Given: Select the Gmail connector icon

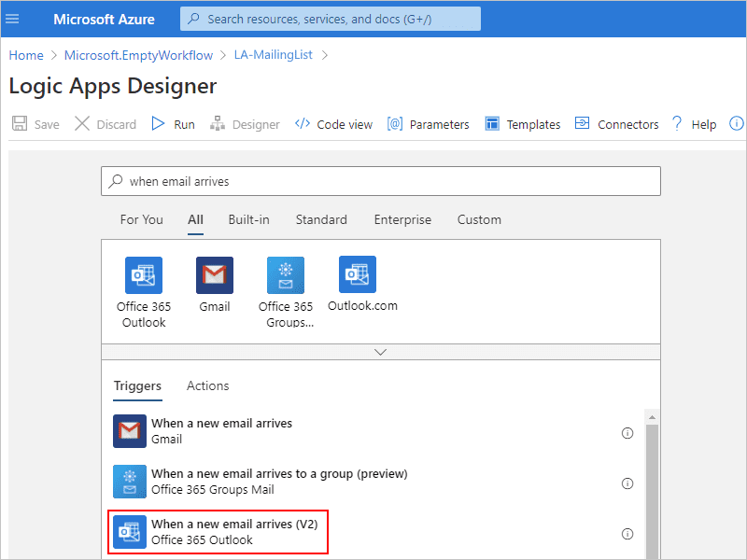Looking at the screenshot, I should point(215,275).
